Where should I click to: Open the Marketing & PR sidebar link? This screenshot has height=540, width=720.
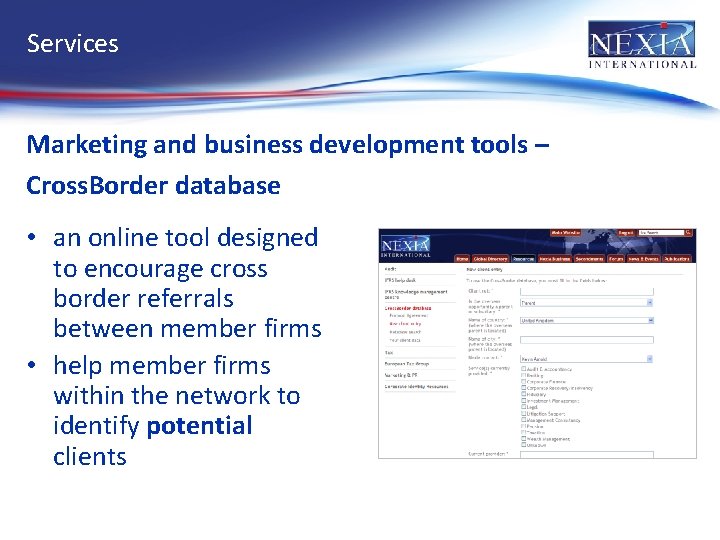(401, 375)
